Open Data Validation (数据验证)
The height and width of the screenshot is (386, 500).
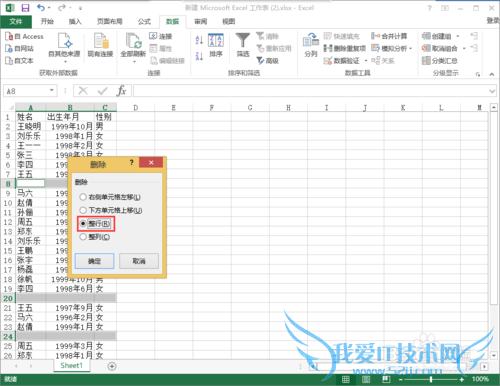[x=342, y=61]
